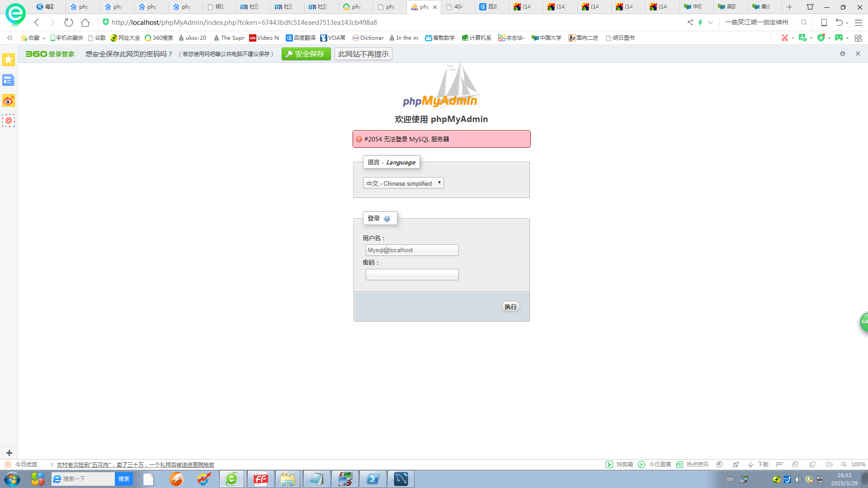Click the 执行 login button
This screenshot has width=868, height=488.
click(x=511, y=307)
